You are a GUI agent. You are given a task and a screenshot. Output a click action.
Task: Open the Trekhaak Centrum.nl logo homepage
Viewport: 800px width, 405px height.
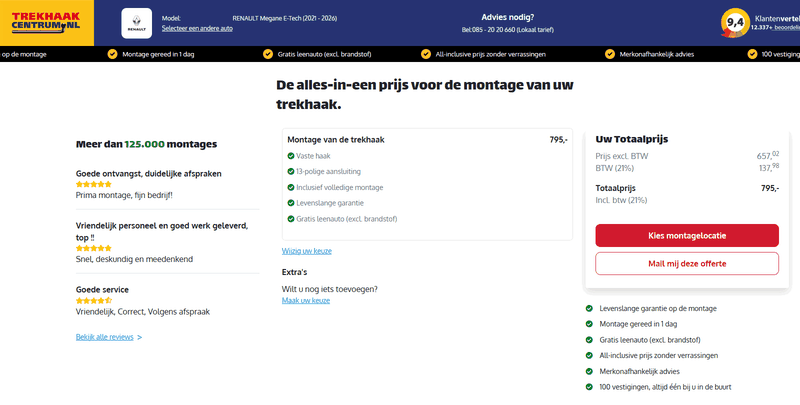coord(46,23)
